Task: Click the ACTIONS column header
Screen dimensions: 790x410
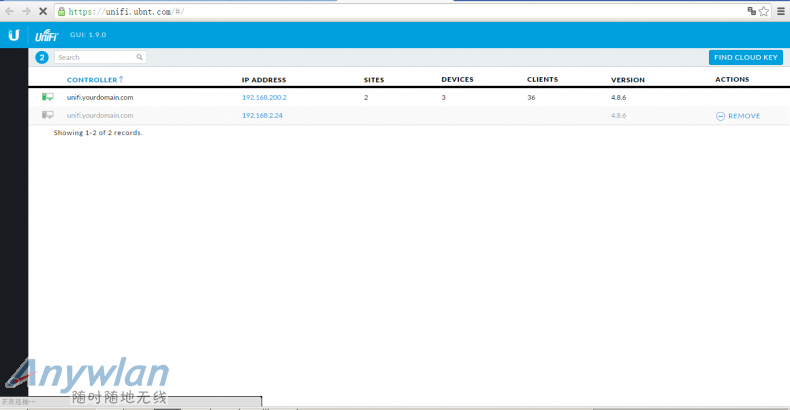Action: point(732,80)
